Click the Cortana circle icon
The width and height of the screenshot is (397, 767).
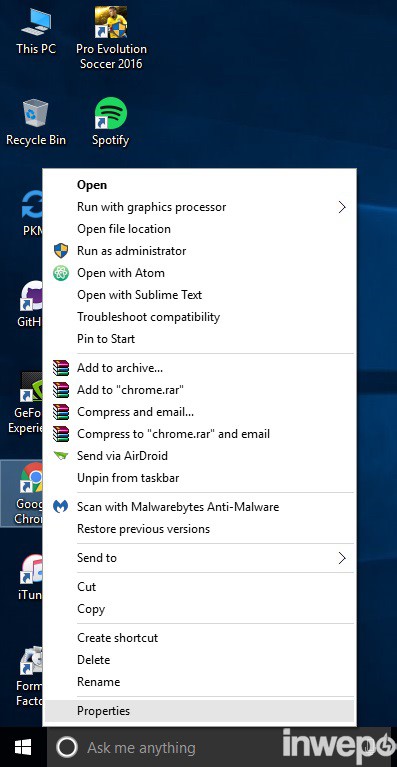pos(67,747)
